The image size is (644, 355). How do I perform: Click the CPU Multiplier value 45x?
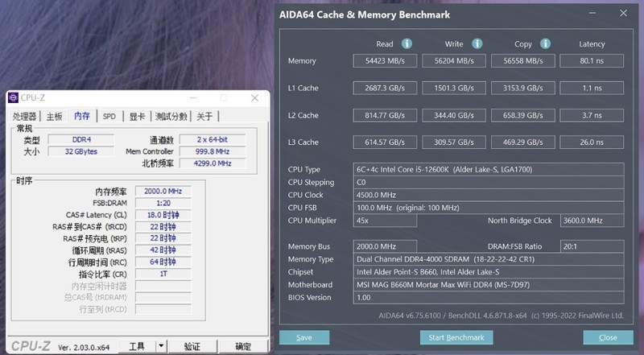coord(385,221)
